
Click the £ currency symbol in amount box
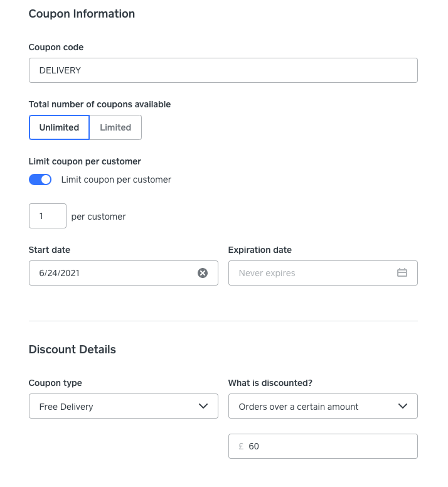(x=241, y=446)
